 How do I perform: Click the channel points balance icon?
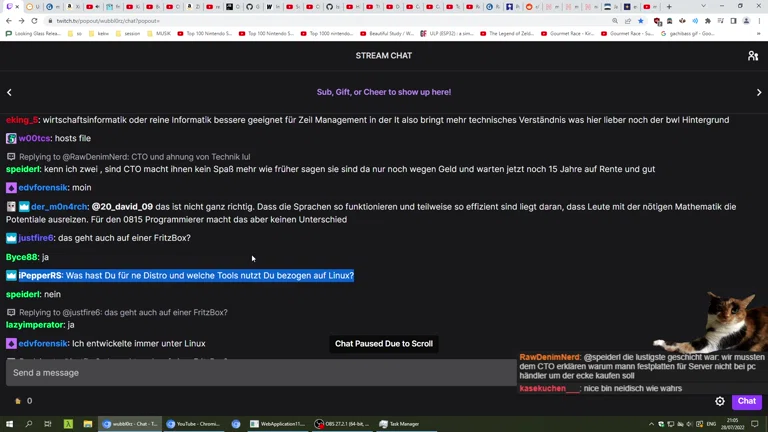(18, 401)
